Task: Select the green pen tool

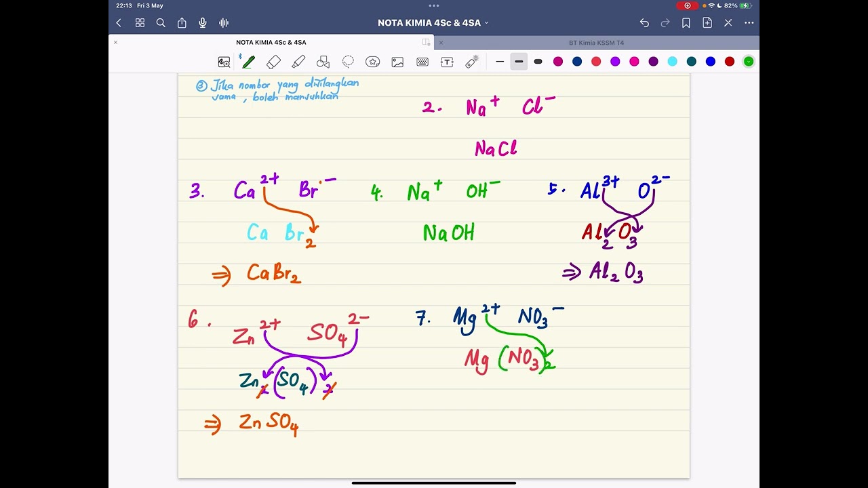Action: coord(248,62)
